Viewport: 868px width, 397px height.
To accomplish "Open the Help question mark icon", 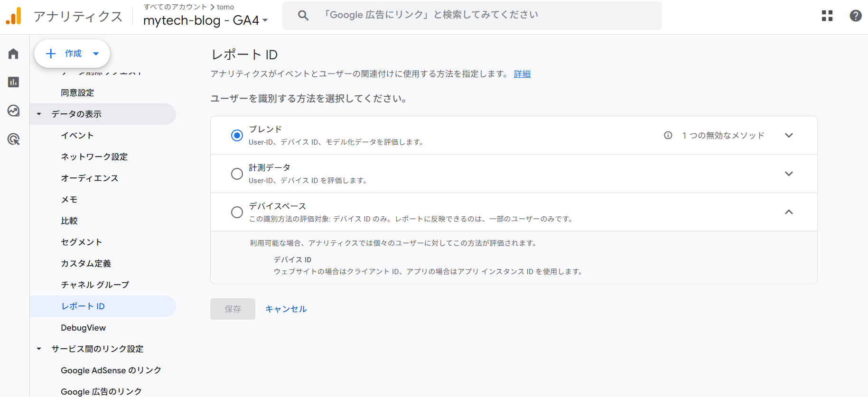I will click(855, 16).
